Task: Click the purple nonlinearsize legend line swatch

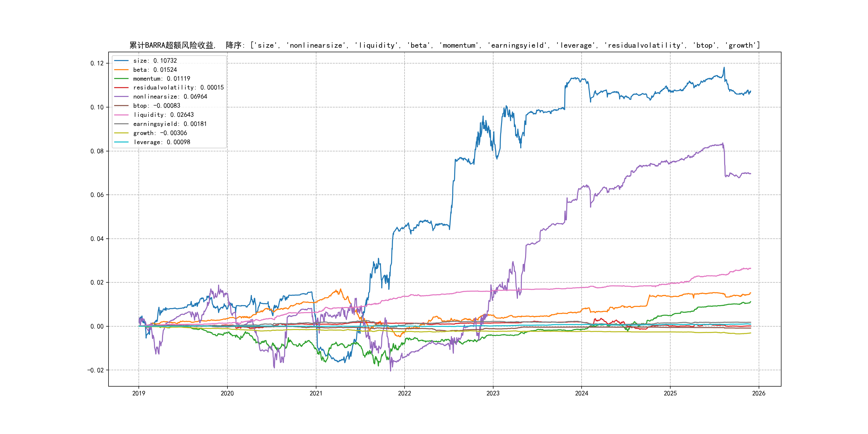Action: [121, 97]
